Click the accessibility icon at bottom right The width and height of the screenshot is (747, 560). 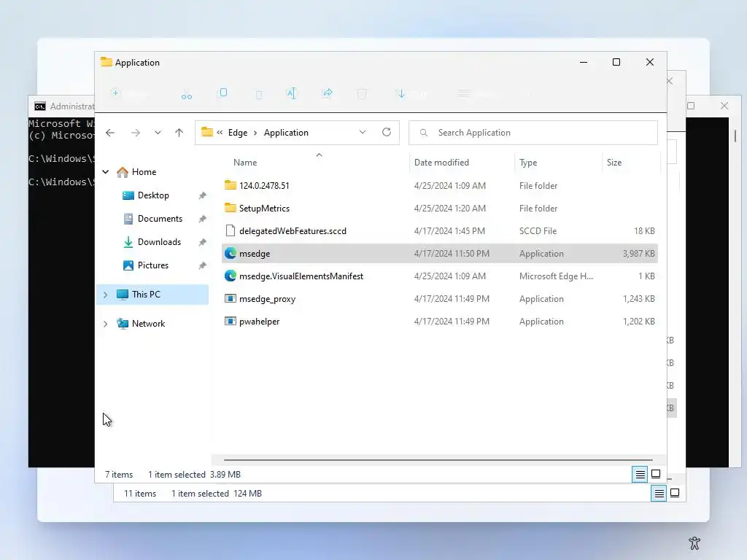694,542
